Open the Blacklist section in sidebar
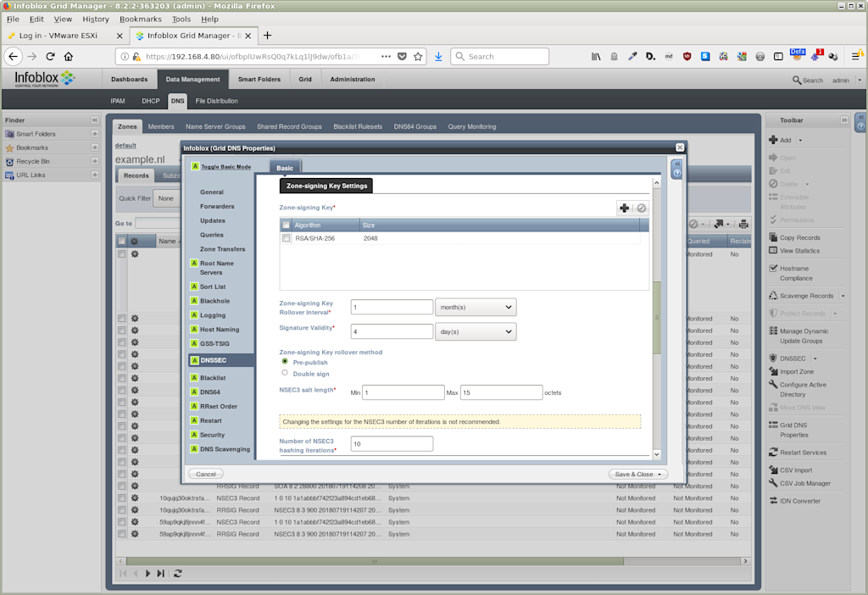Viewport: 868px width, 595px height. tap(213, 377)
